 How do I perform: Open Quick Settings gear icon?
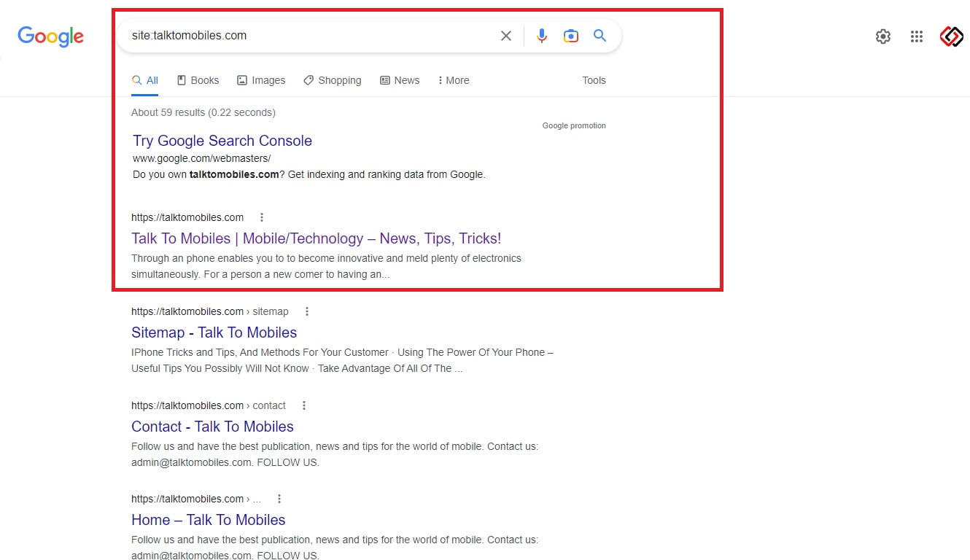tap(883, 36)
